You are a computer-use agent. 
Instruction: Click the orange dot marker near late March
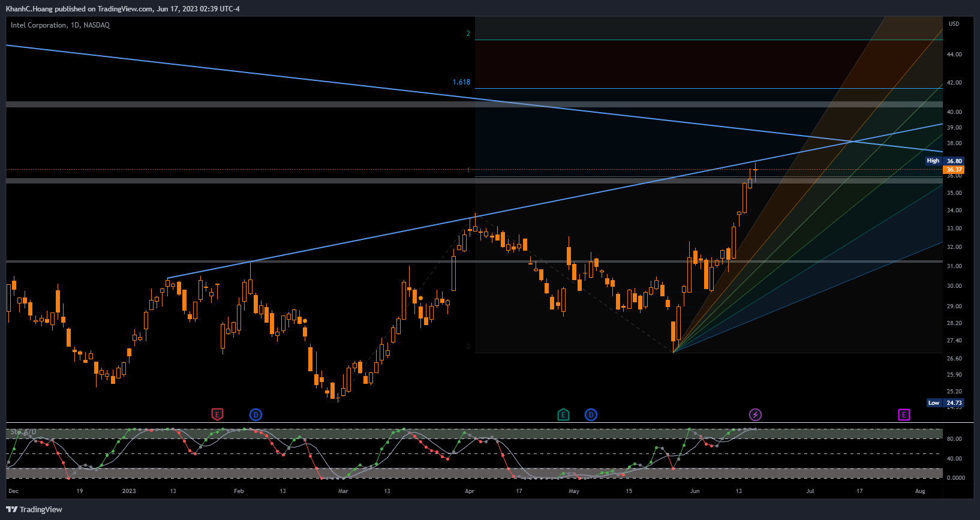coord(421,298)
